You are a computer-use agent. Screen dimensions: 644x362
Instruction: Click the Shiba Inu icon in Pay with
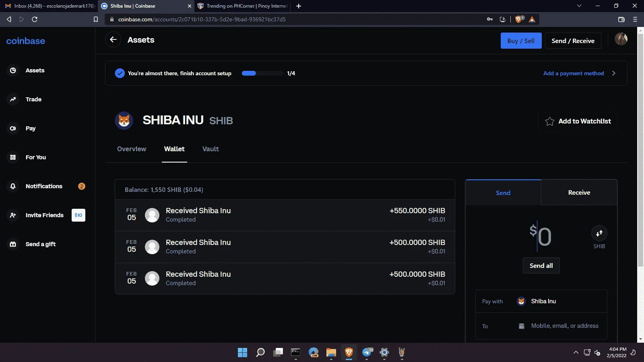pos(521,301)
